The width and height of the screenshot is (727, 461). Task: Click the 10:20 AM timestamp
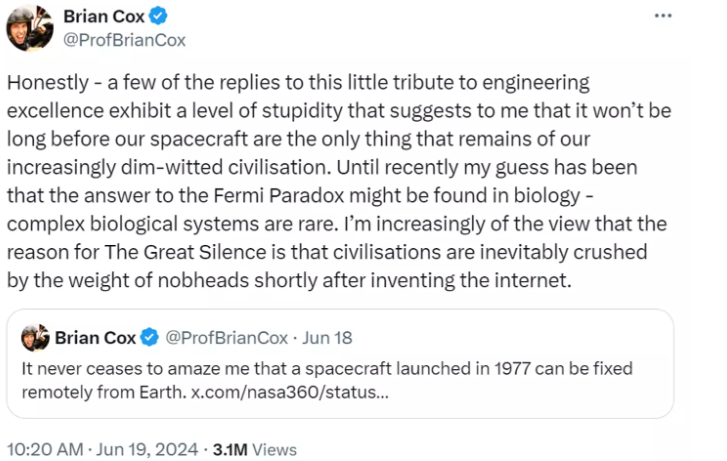point(43,449)
